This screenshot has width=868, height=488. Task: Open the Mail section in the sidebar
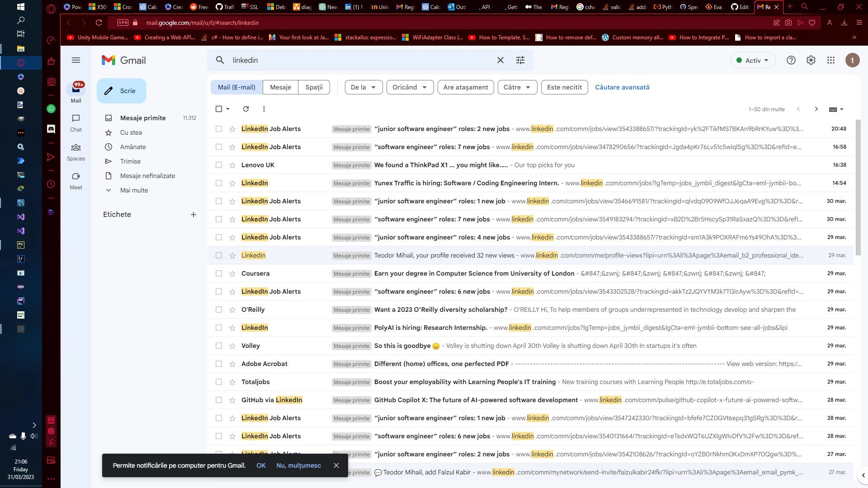[76, 93]
